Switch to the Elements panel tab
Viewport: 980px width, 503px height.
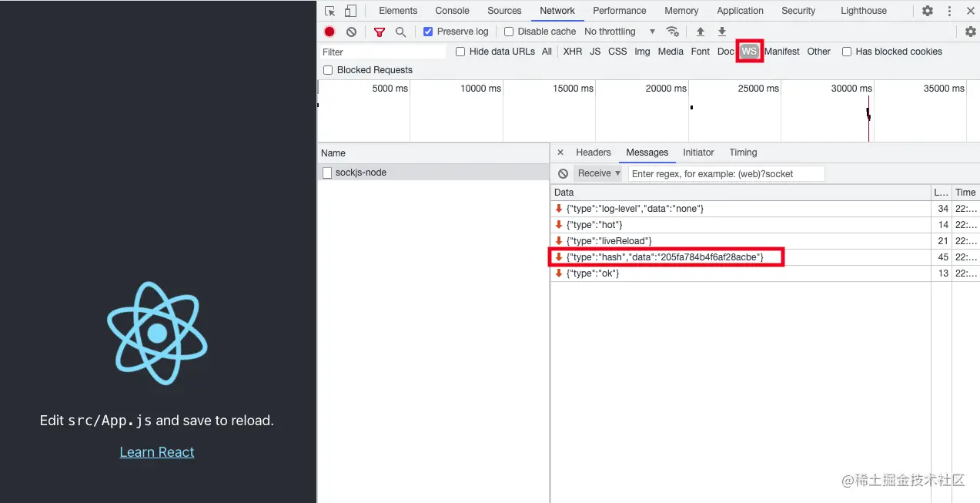pos(398,11)
